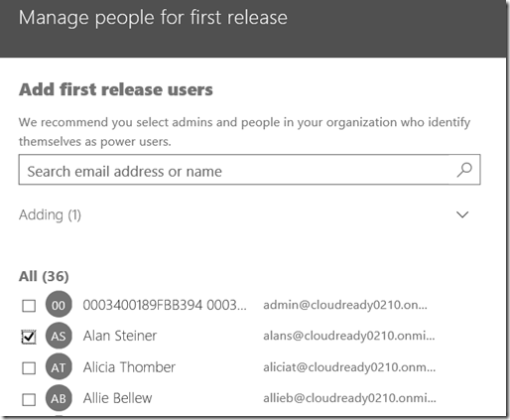510x420 pixels.
Task: Focus the Search email address field
Action: tap(249, 170)
